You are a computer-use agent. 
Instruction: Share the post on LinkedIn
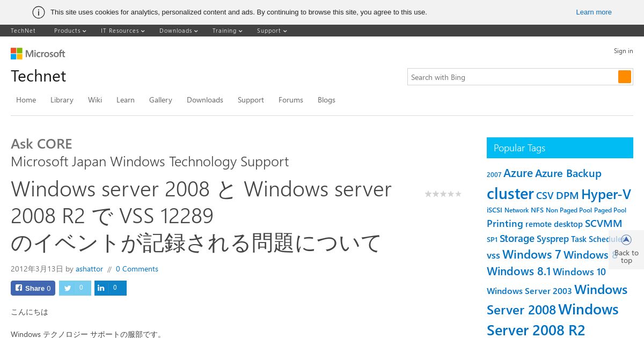[111, 288]
